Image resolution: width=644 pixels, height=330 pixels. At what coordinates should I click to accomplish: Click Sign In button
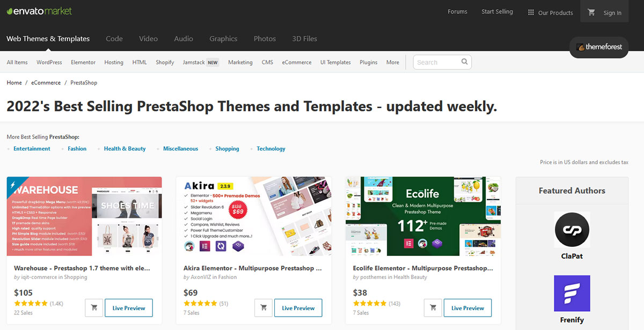coord(612,13)
